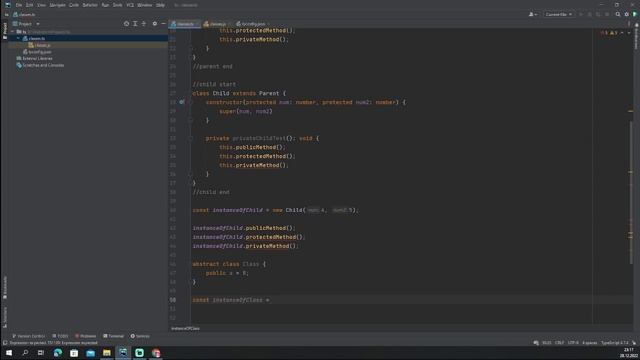Switch to the classes.ts editor tab
The image size is (640, 360).
185,24
